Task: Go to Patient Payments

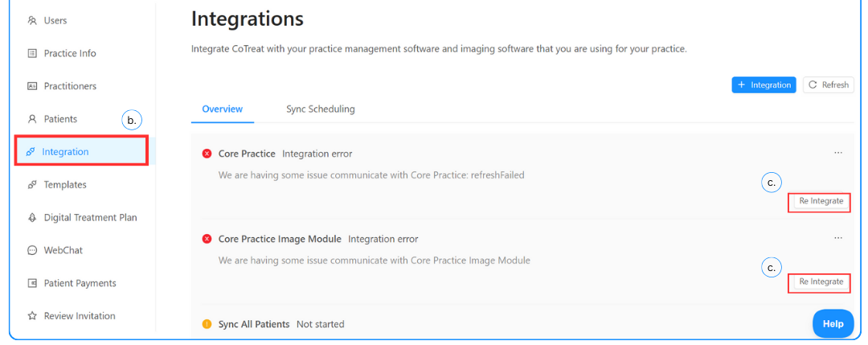Action: tap(80, 283)
